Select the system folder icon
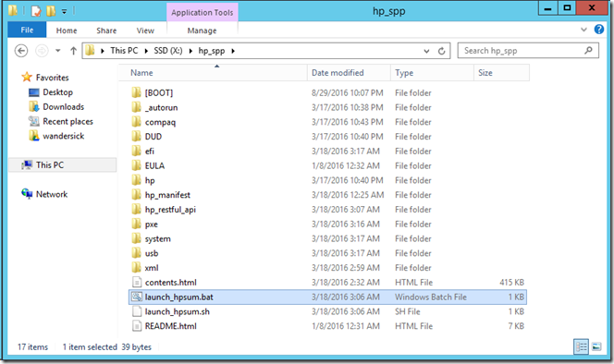The width and height of the screenshot is (614, 364). point(136,238)
